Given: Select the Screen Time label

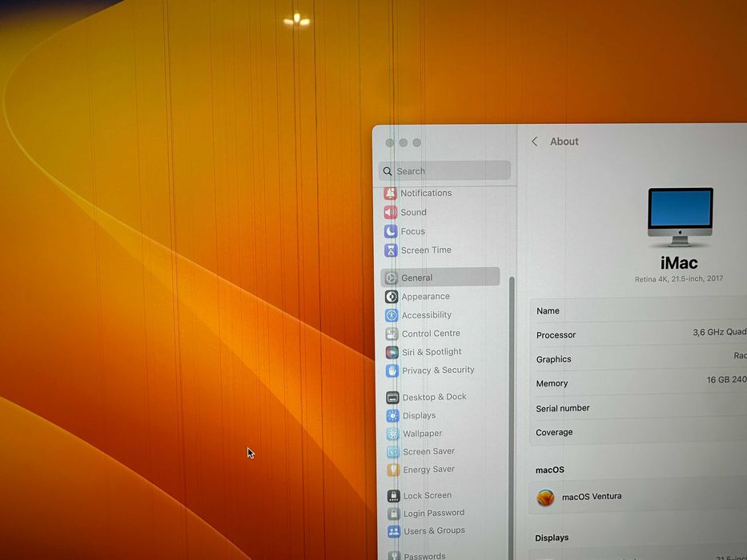Looking at the screenshot, I should [x=426, y=250].
